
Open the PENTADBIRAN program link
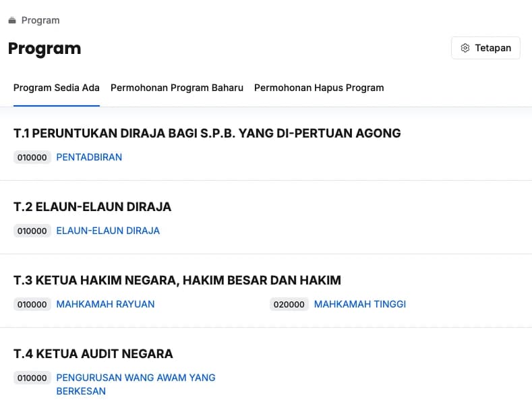(x=89, y=157)
